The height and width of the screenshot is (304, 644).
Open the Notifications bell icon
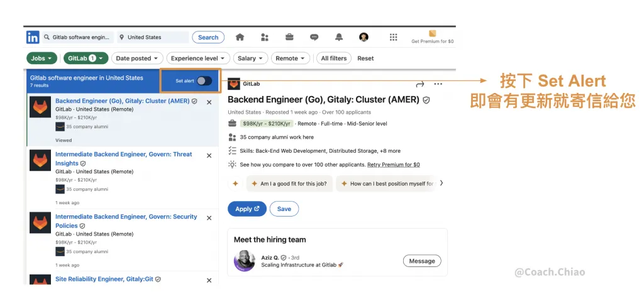[x=339, y=37]
